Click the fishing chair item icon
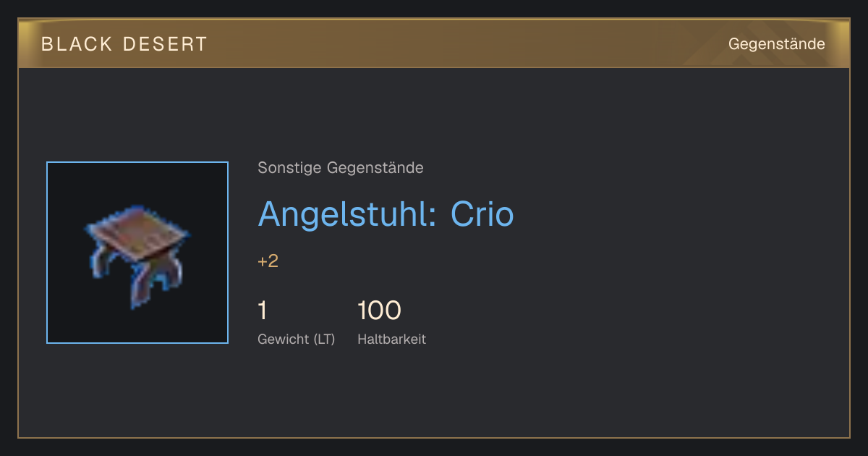Viewport: 868px width, 456px height. pyautogui.click(x=137, y=253)
